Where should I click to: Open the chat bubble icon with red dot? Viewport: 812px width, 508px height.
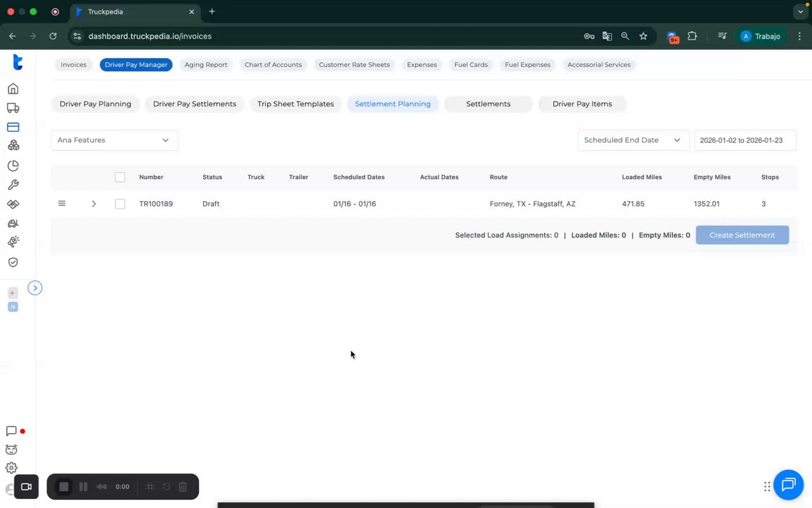[x=11, y=431]
